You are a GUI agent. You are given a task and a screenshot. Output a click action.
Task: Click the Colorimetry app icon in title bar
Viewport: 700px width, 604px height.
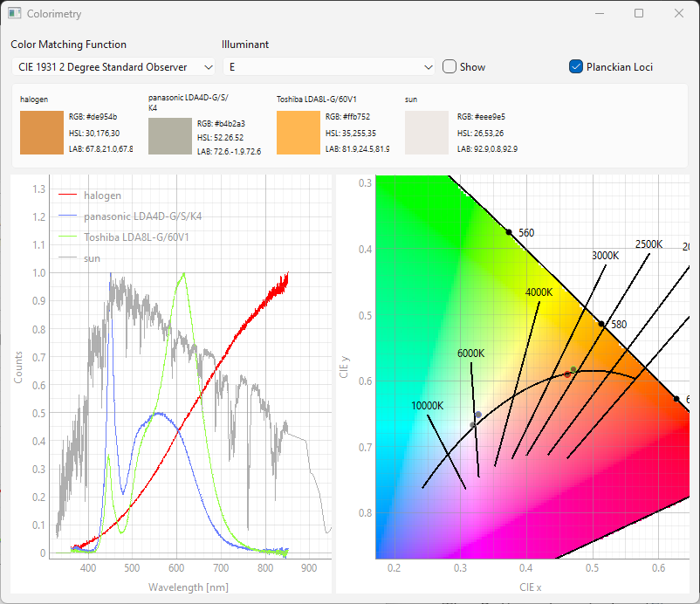pos(14,14)
